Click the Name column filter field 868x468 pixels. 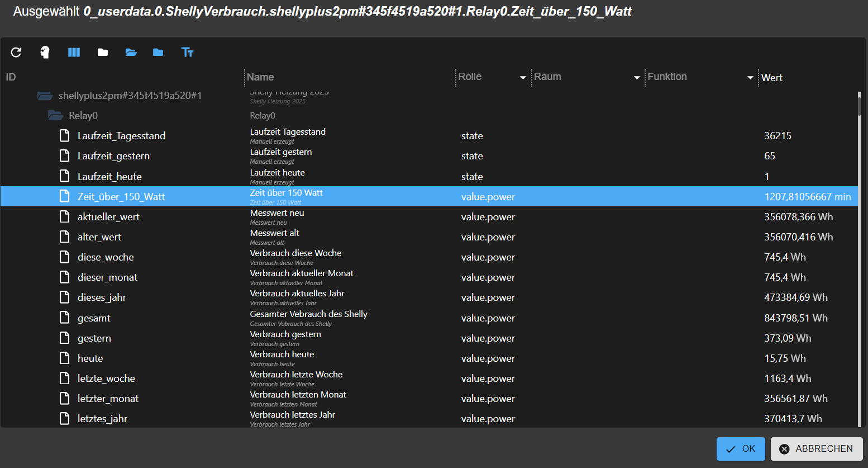tap(350, 77)
